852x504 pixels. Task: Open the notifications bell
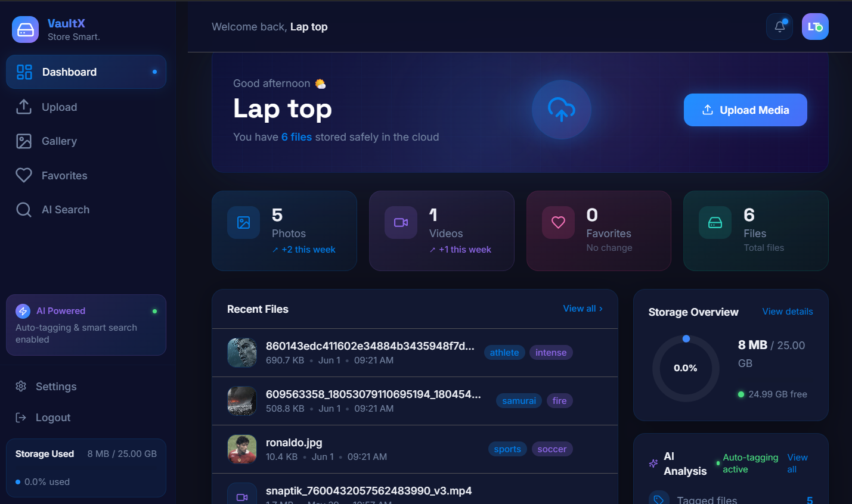779,26
